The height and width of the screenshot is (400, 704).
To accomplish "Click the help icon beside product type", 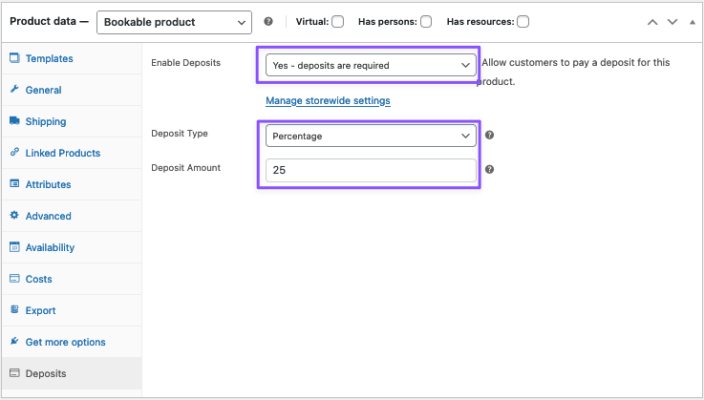I will (x=268, y=22).
